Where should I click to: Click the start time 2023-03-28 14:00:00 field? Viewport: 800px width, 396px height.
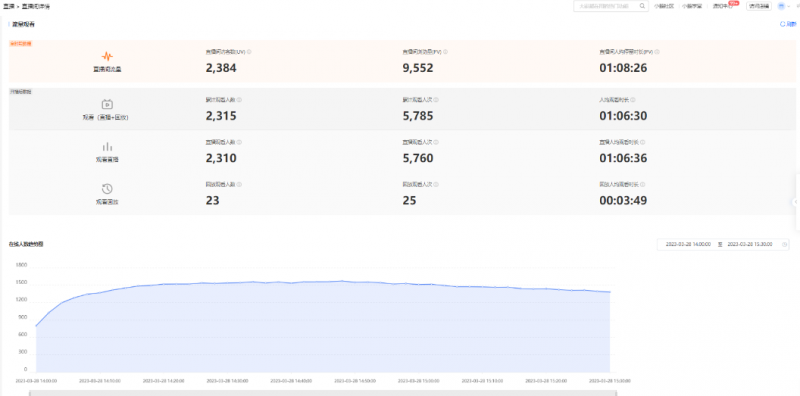688,244
